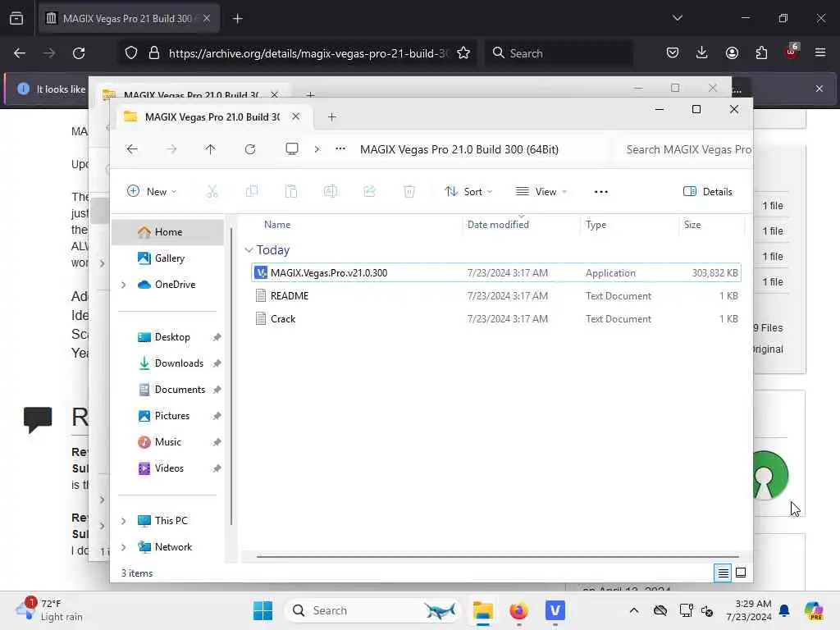Switch to large thumbnails view layout button
Screen dimensions: 840x630
(741, 573)
